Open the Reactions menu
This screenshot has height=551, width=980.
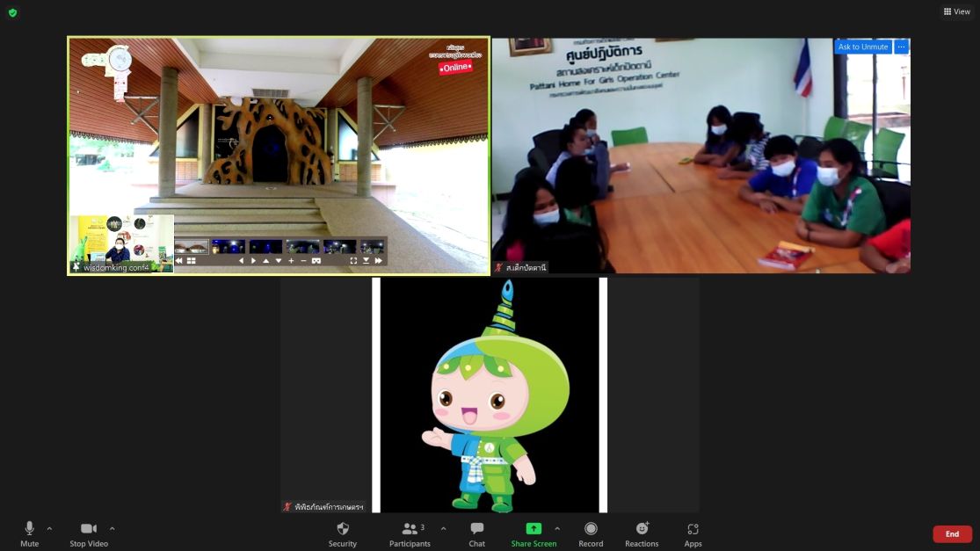642,534
